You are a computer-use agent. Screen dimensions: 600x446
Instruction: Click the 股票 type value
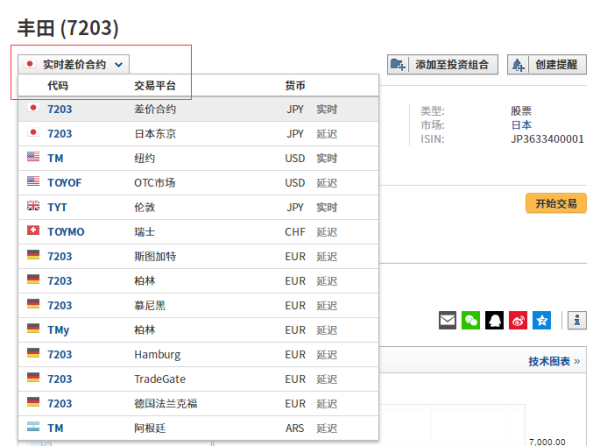point(521,111)
